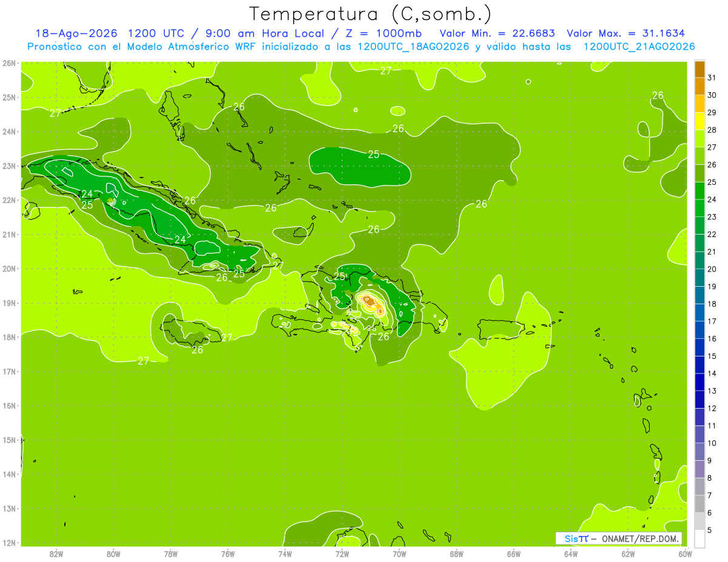The width and height of the screenshot is (728, 562).
Task: Click the color scale label "18"
Action: [712, 304]
